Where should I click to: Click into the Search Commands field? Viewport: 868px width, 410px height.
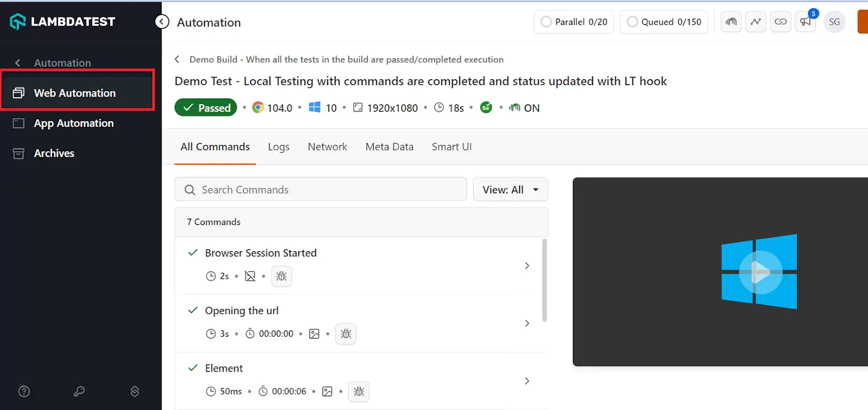(x=321, y=189)
